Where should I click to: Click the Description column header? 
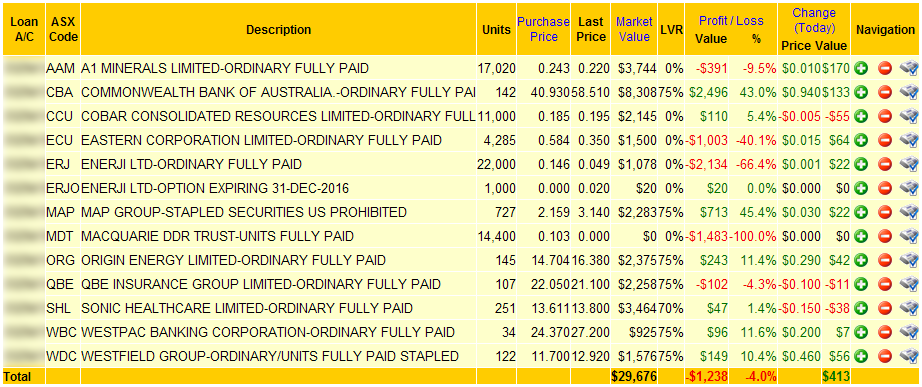pos(278,29)
